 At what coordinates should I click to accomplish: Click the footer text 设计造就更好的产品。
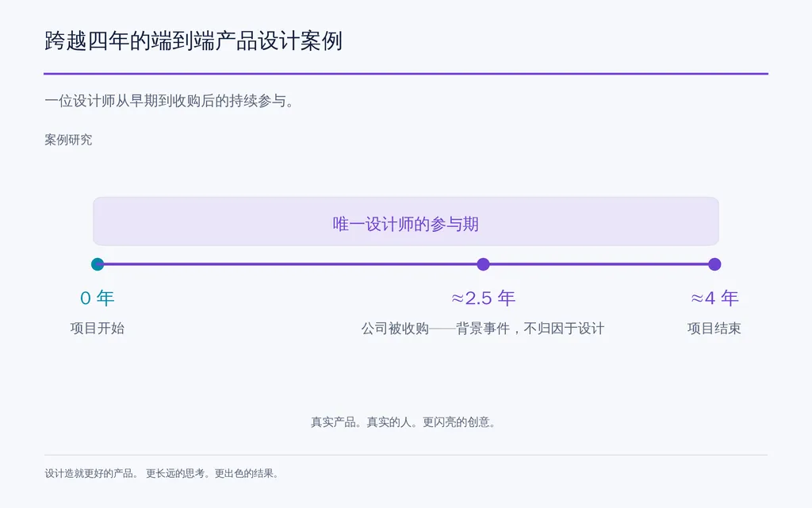point(91,473)
